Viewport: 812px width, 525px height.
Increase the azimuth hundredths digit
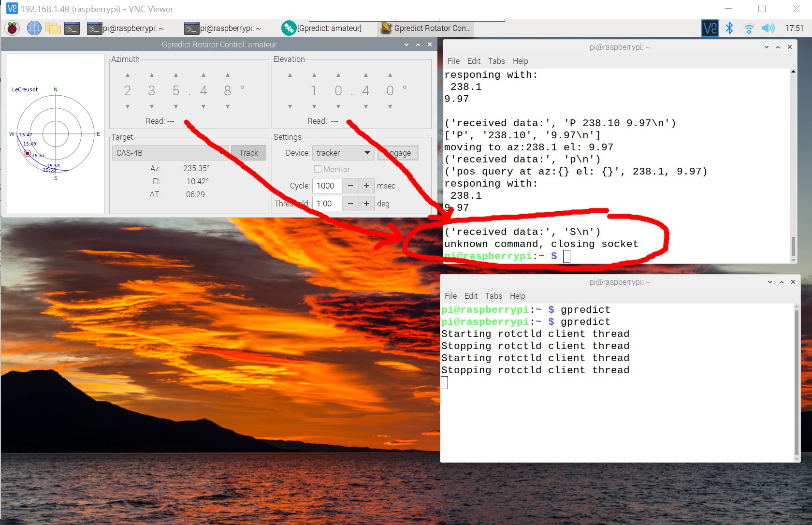click(x=228, y=75)
